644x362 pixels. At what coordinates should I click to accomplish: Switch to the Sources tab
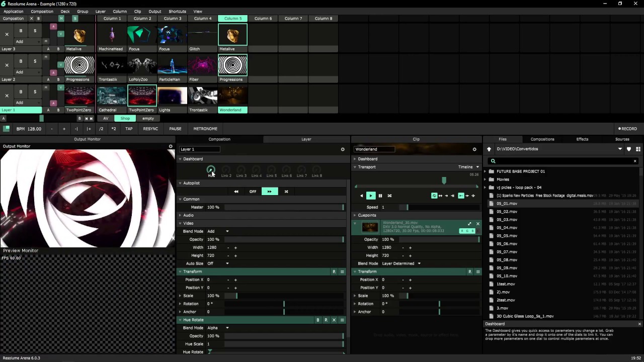tap(622, 139)
